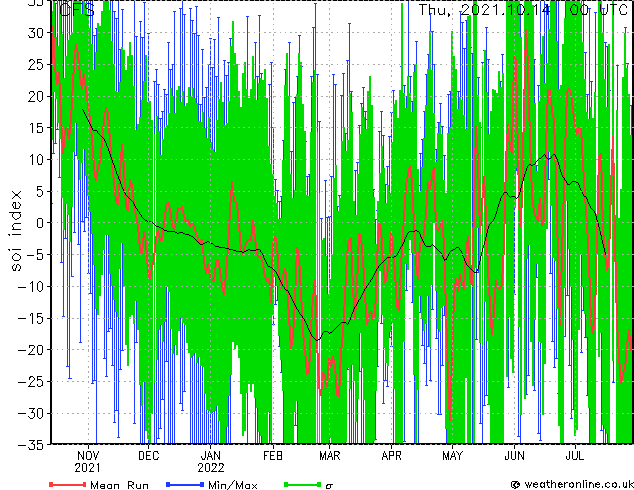Click the green sigma legend line

(x=302, y=484)
